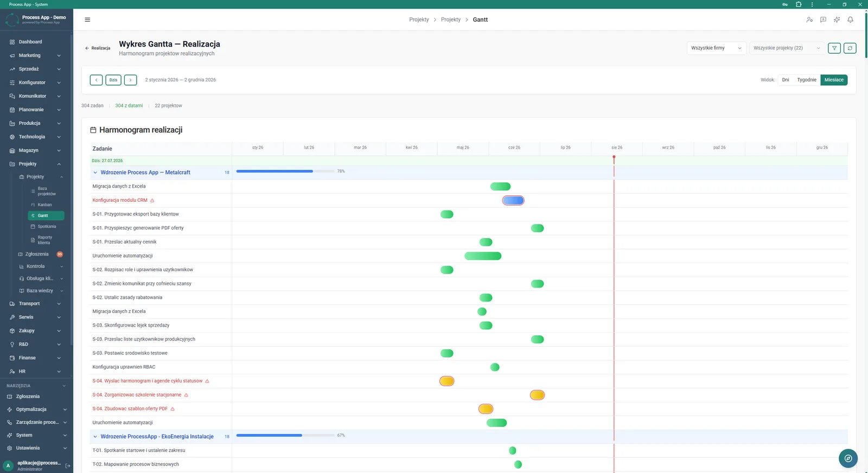Click the Process App logo icon
The width and height of the screenshot is (868, 473).
tap(12, 20)
